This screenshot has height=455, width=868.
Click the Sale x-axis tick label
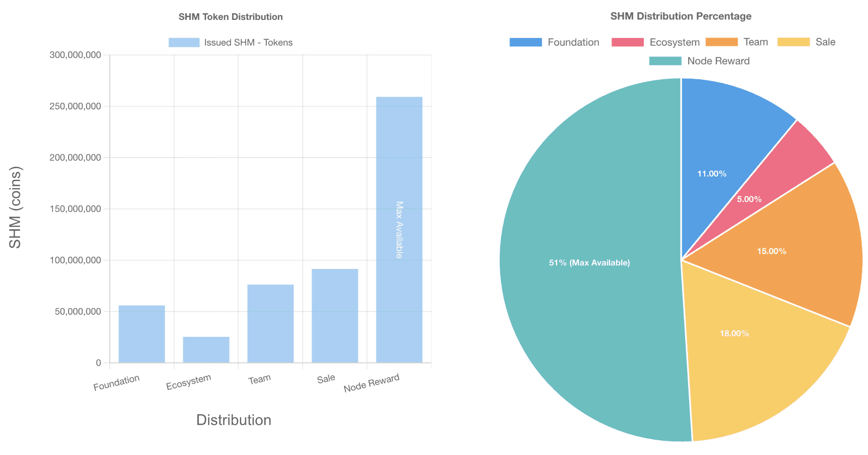(326, 379)
